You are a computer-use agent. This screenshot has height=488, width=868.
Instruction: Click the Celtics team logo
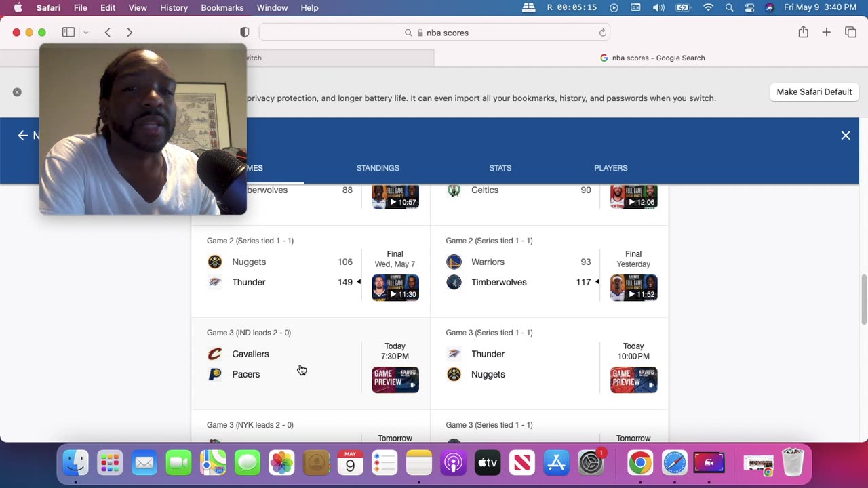coord(454,190)
